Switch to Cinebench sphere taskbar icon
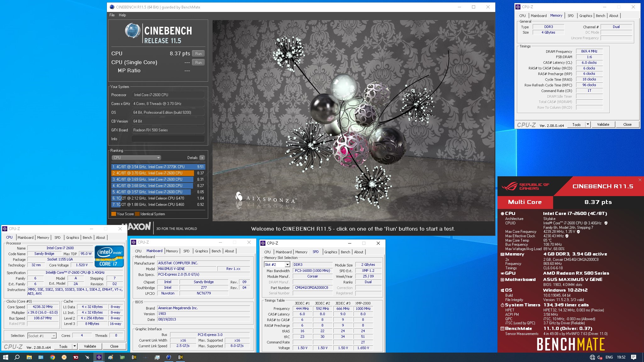 [169, 357]
